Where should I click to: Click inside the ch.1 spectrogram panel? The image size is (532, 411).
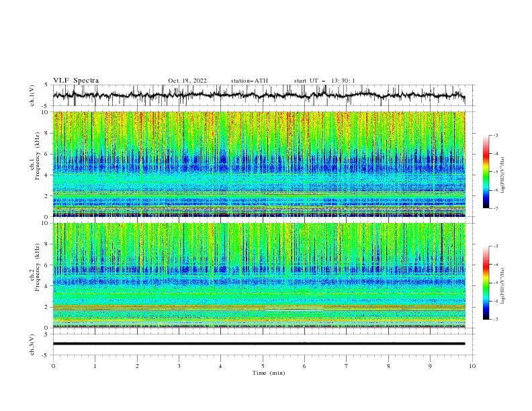pos(259,164)
